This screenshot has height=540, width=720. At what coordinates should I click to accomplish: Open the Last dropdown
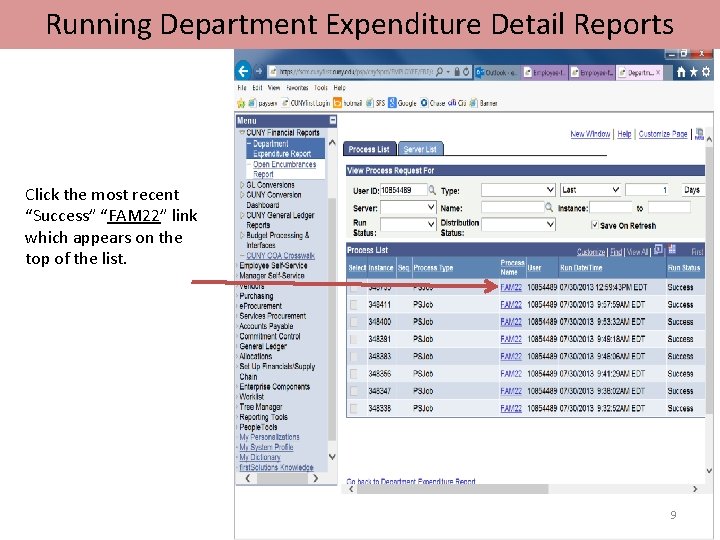(591, 190)
